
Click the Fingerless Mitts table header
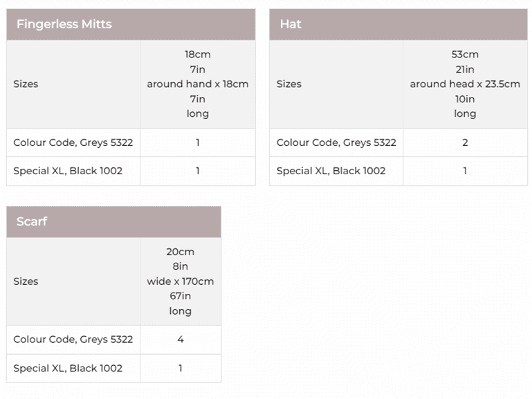click(64, 24)
